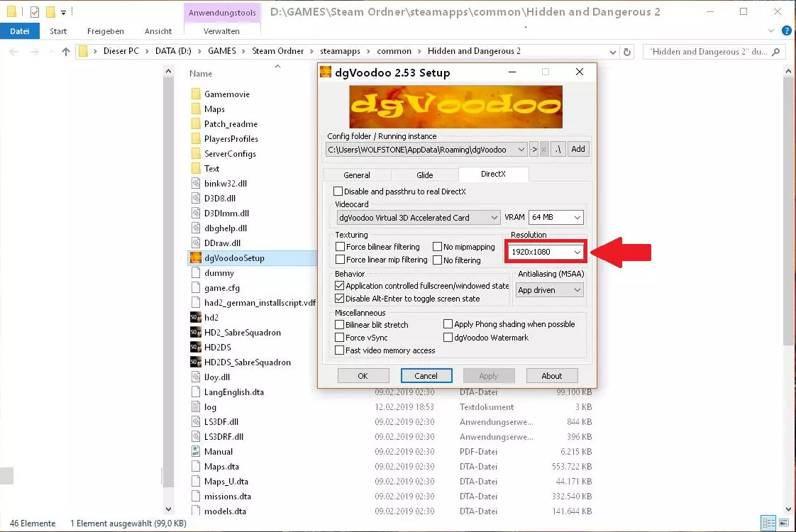Enable dgVoodoo Watermark checkbox
The image size is (796, 532).
click(x=448, y=337)
